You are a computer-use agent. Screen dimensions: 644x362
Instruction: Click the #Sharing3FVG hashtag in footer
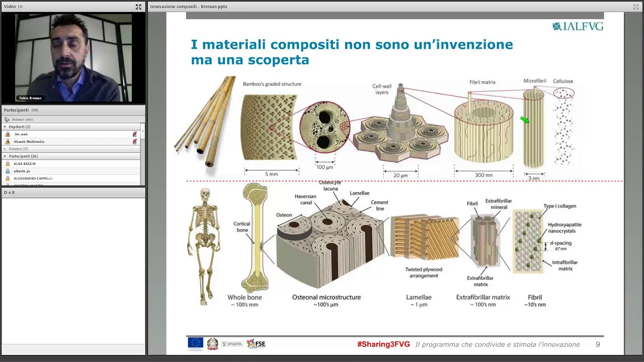383,344
